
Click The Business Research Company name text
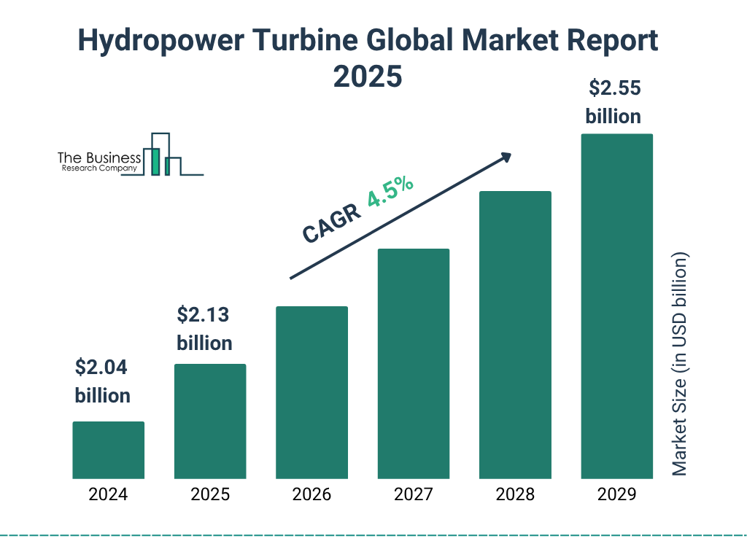99,163
